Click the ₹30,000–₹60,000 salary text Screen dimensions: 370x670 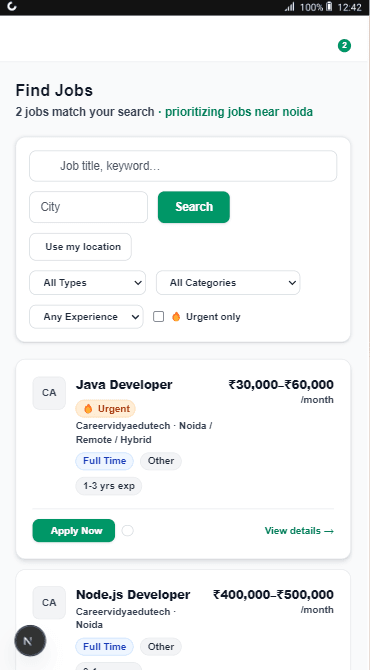[x=281, y=385]
